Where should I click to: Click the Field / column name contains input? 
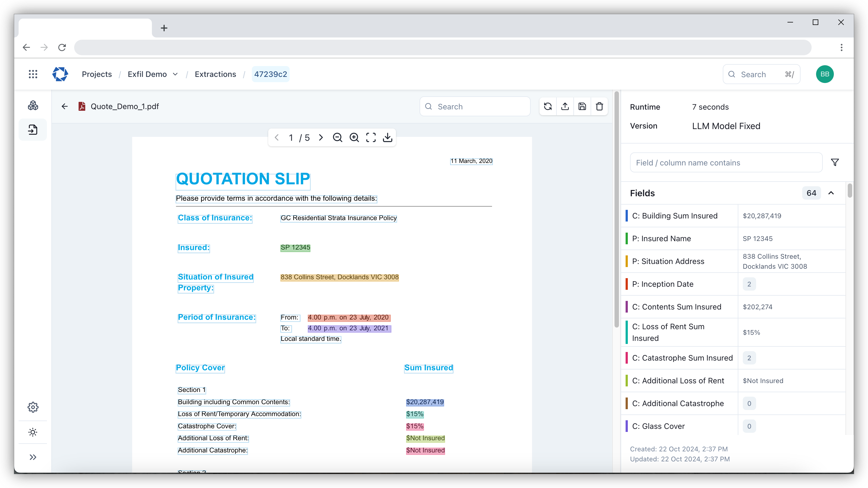point(726,163)
